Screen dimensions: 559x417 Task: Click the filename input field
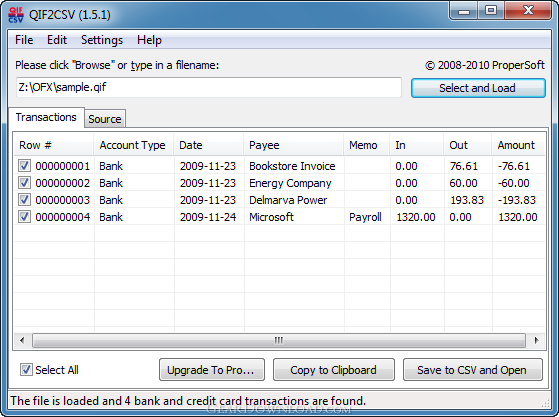tap(209, 87)
